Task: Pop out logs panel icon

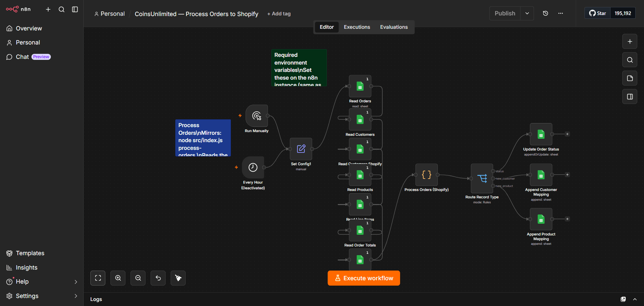Action: pyautogui.click(x=623, y=299)
